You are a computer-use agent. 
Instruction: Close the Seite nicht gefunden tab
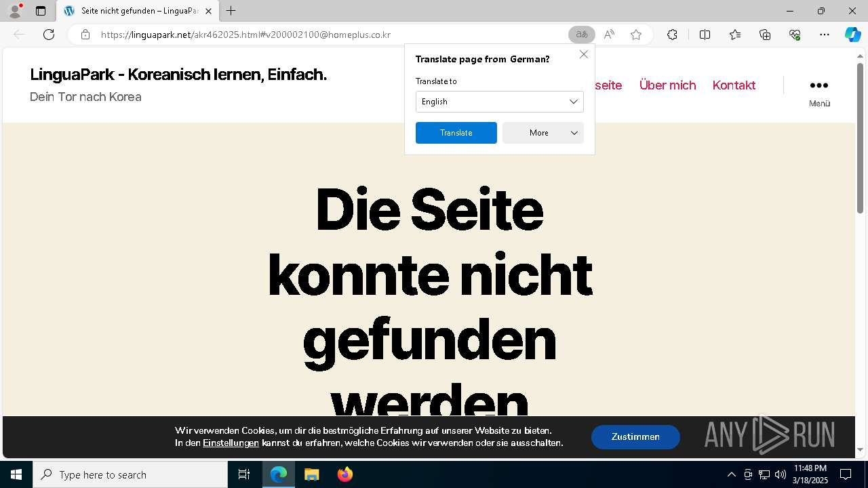pos(208,11)
